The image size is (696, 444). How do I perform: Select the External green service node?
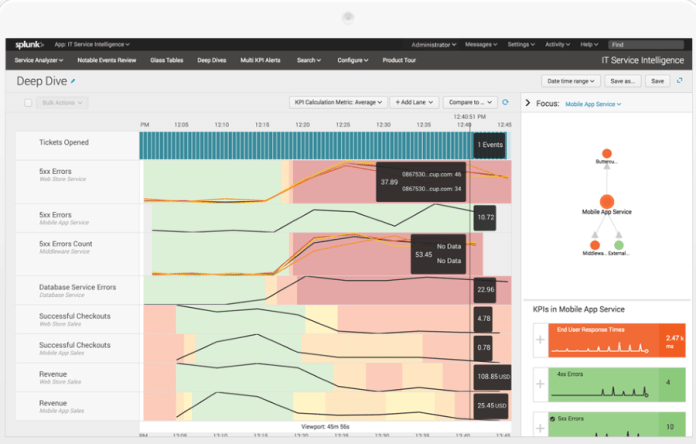pos(619,245)
